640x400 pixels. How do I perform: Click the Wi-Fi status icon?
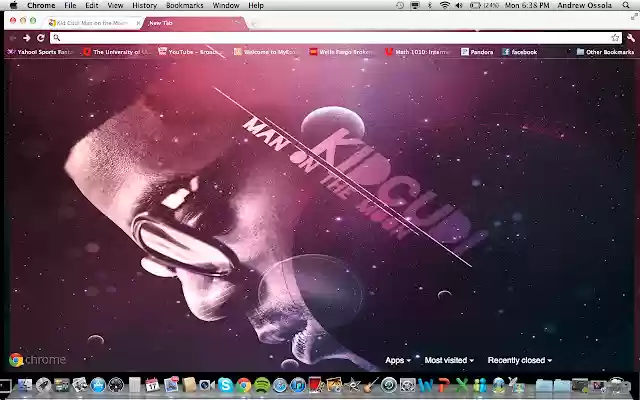click(444, 5)
